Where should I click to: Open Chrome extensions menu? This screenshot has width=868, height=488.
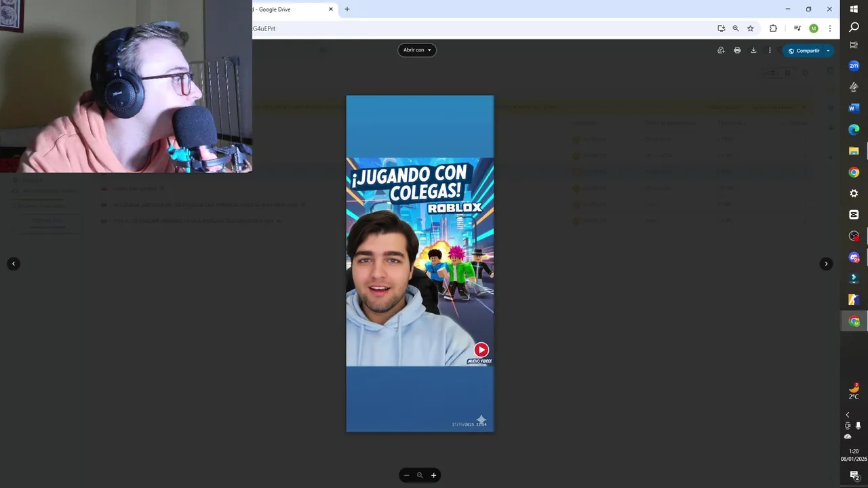pyautogui.click(x=773, y=28)
